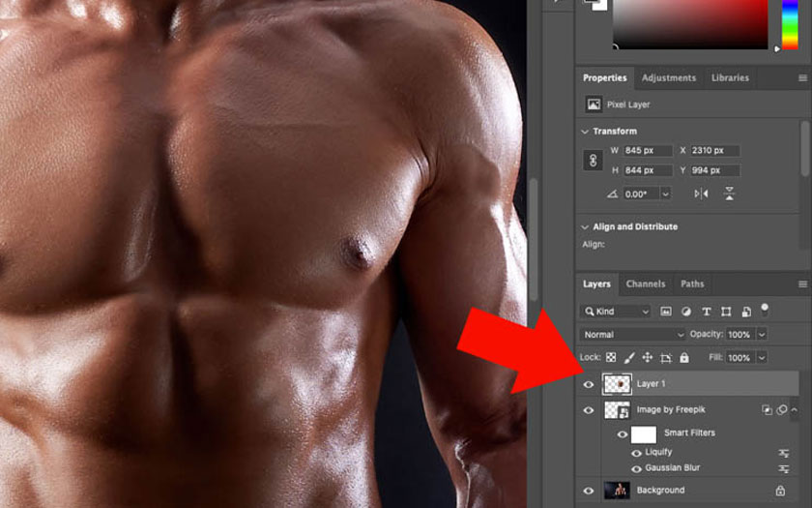This screenshot has height=508, width=812.
Task: Switch to the Adjustments tab
Action: point(669,77)
